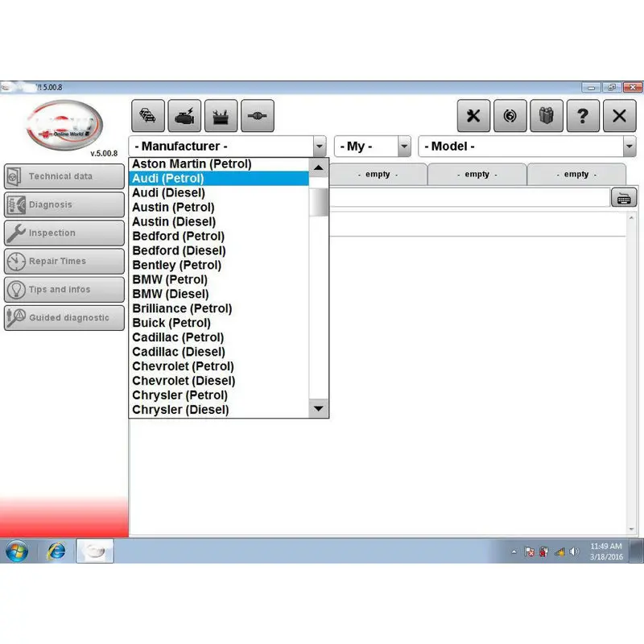Click manufacturer list scroll up arrow
Image resolution: width=644 pixels, height=644 pixels.
click(318, 167)
